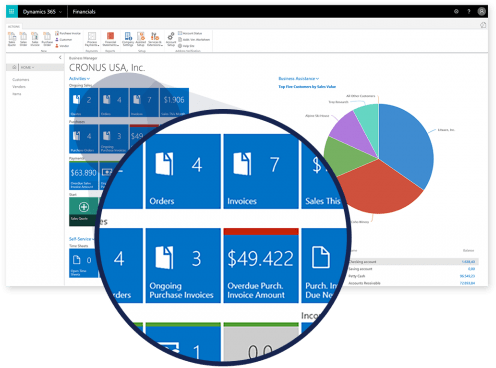
Task: Create a new Purchase Invoice from ribbon
Action: [68, 33]
